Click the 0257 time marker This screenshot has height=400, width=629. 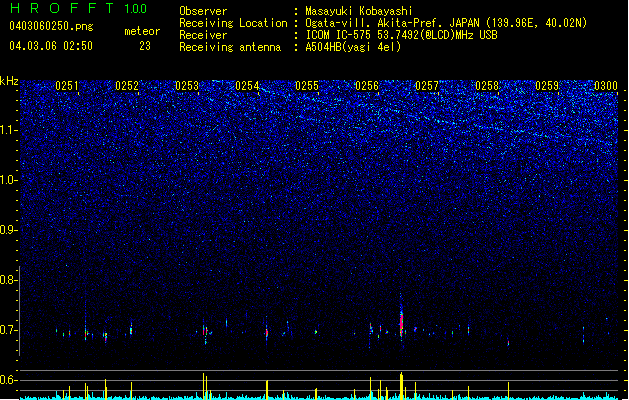(x=427, y=86)
